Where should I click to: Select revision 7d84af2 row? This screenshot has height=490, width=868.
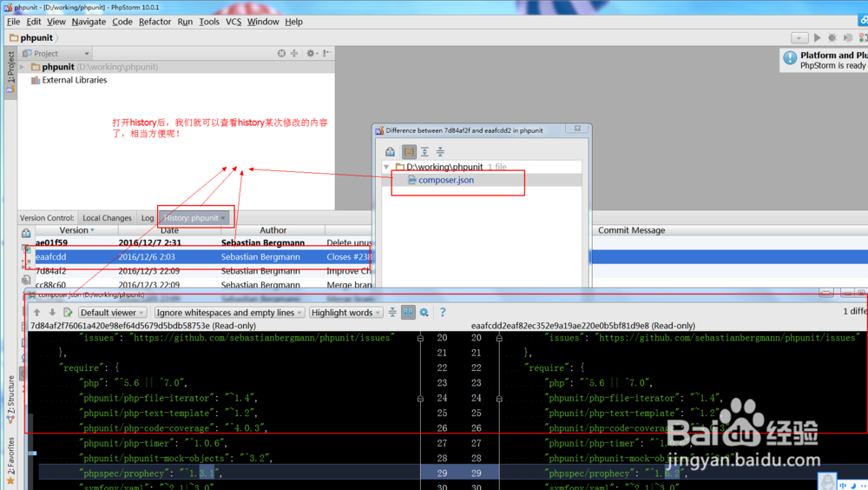click(204, 271)
